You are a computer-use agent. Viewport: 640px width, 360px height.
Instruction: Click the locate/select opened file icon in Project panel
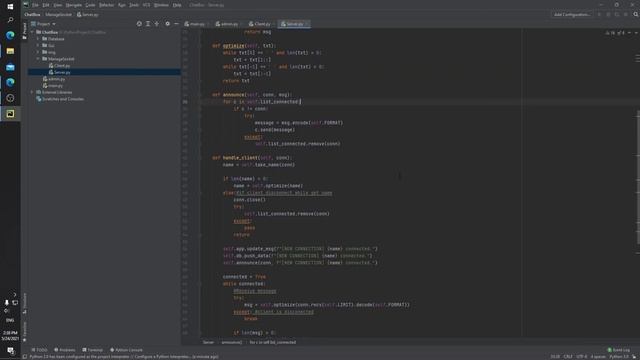coord(139,24)
